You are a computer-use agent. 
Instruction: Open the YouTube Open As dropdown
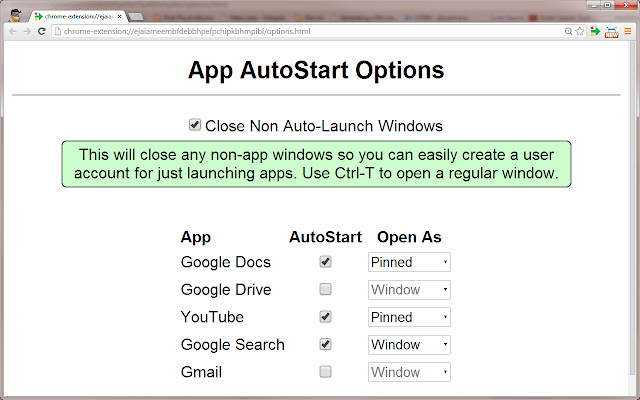(x=409, y=317)
